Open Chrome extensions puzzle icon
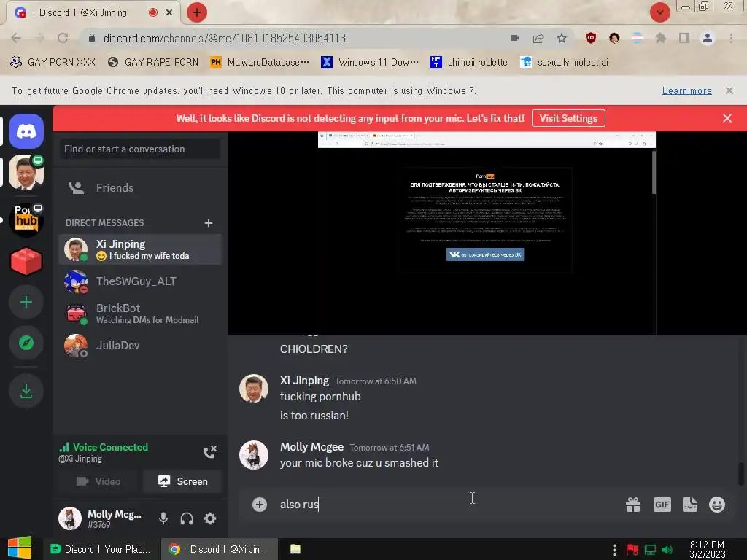The image size is (747, 560). tap(661, 38)
